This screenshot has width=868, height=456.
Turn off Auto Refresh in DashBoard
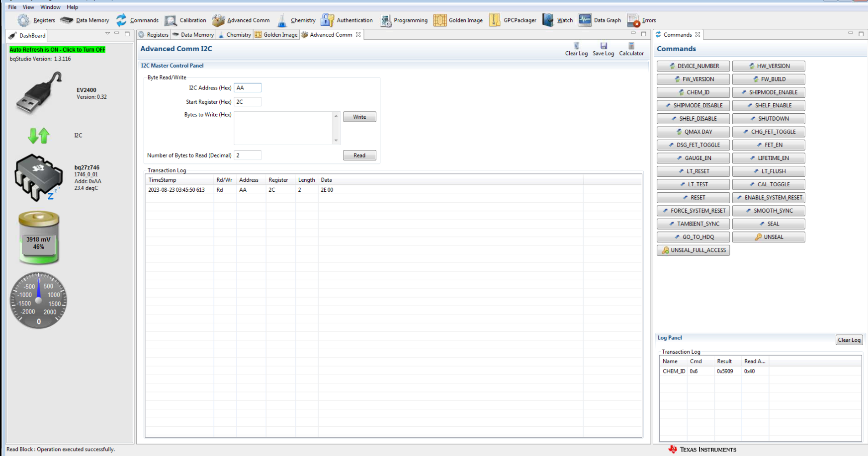57,50
